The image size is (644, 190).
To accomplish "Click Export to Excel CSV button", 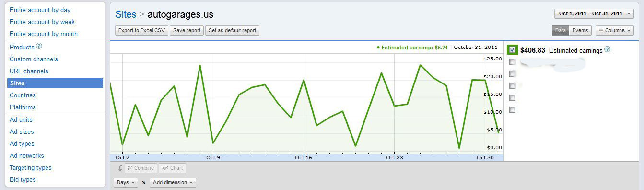I will tap(141, 30).
